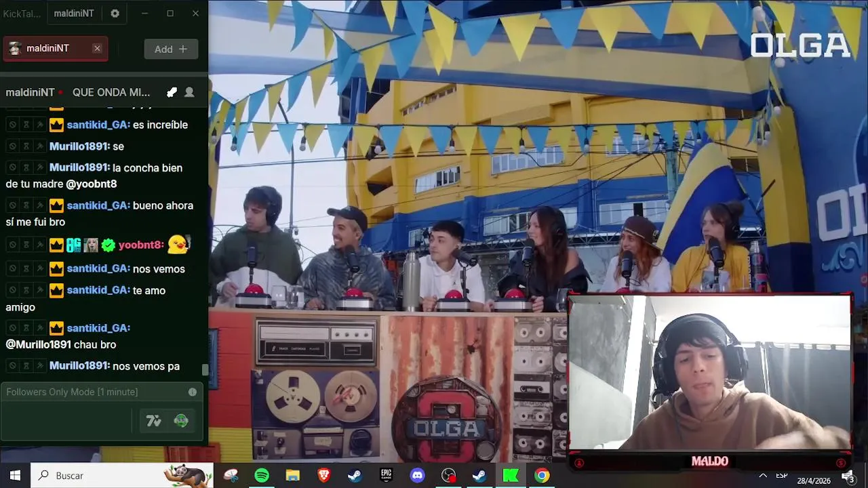Viewport: 868px width, 488px height.
Task: Ban user on Murillo1891's 'se' message
Action: coord(12,146)
